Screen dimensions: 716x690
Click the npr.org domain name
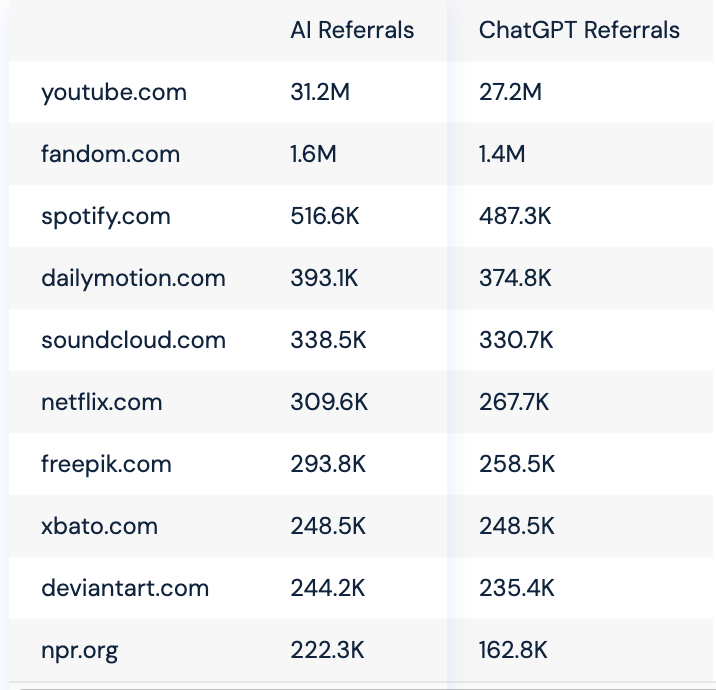pyautogui.click(x=79, y=651)
